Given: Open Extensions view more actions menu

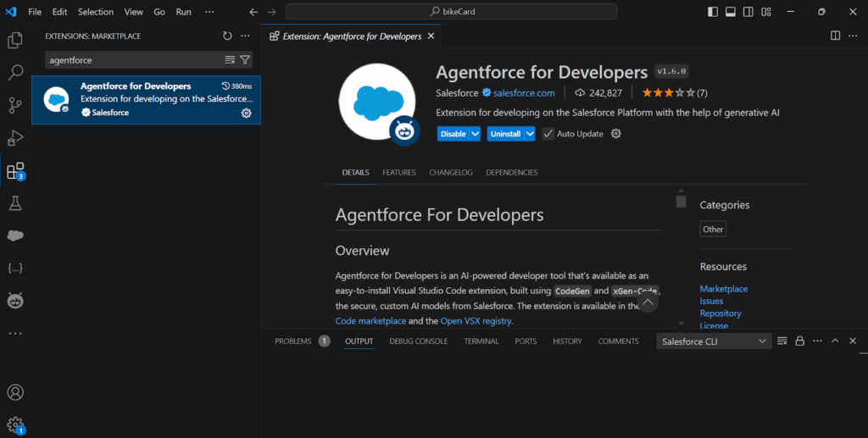Looking at the screenshot, I should point(245,36).
